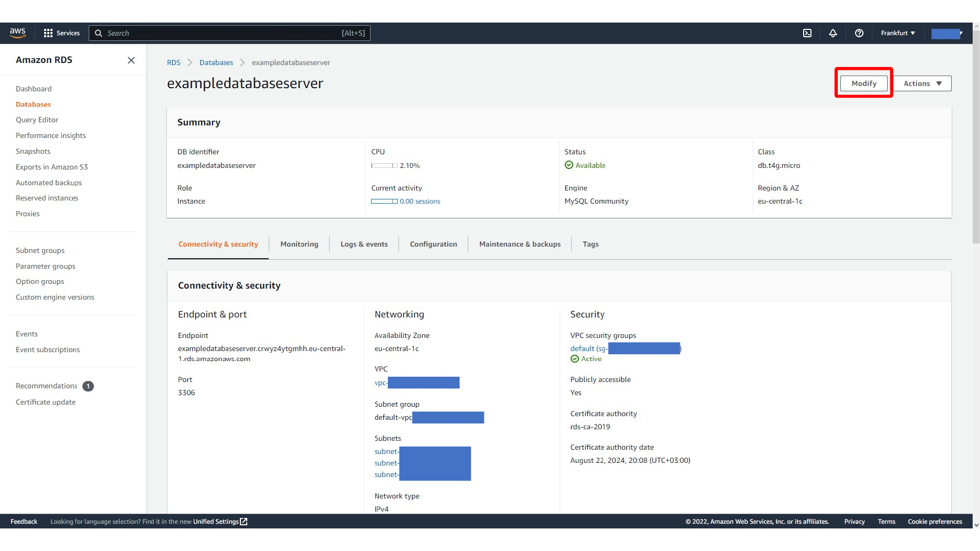The height and width of the screenshot is (551, 980).
Task: Click the endpoint hostname text
Action: [261, 354]
